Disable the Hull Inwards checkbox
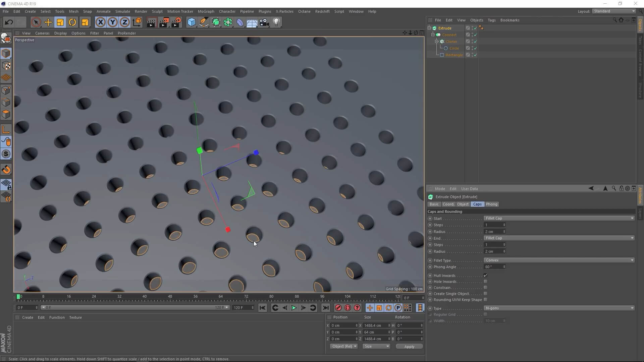This screenshot has height=362, width=644. coord(485,276)
